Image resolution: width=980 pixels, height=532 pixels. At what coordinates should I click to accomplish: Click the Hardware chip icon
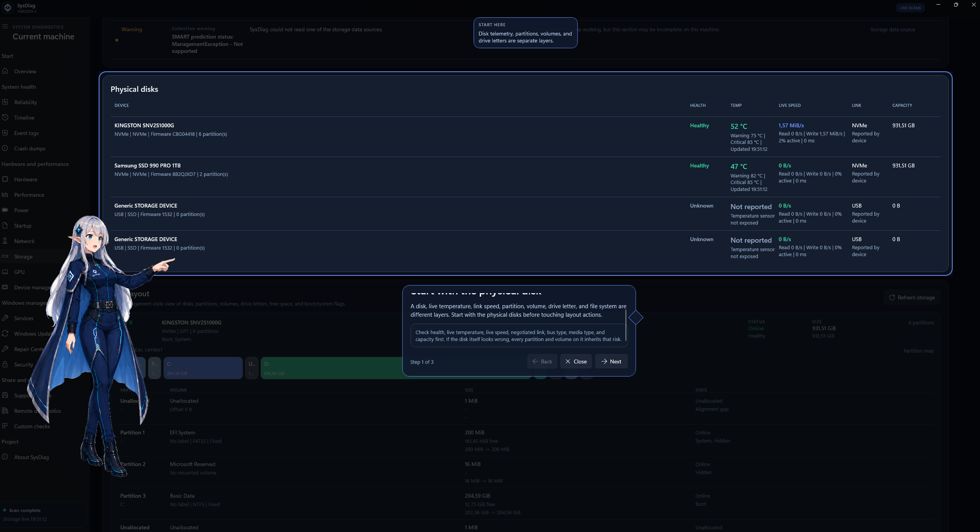[x=5, y=179]
